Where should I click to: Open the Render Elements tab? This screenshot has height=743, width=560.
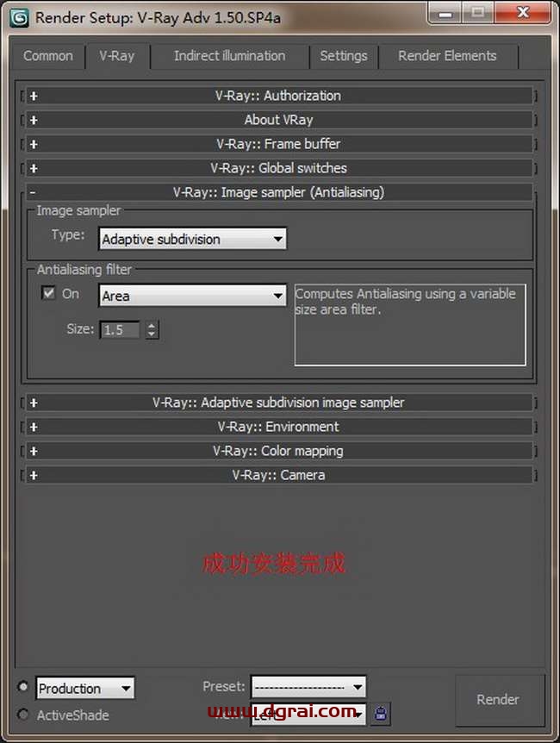point(447,56)
